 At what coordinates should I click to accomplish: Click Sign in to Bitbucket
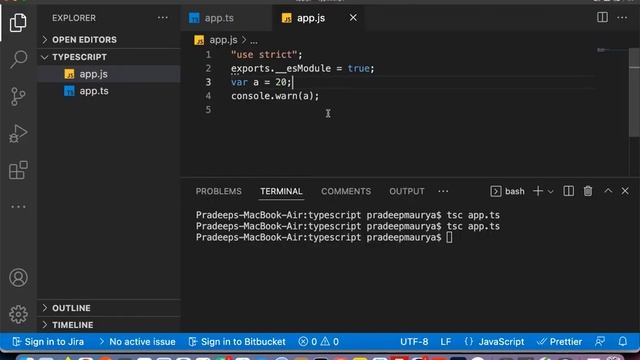(237, 342)
